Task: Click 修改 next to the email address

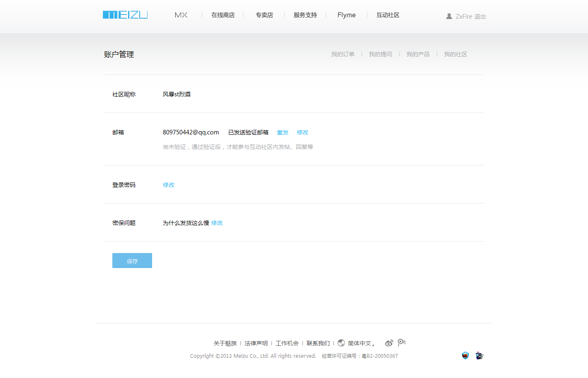Action: 302,132
